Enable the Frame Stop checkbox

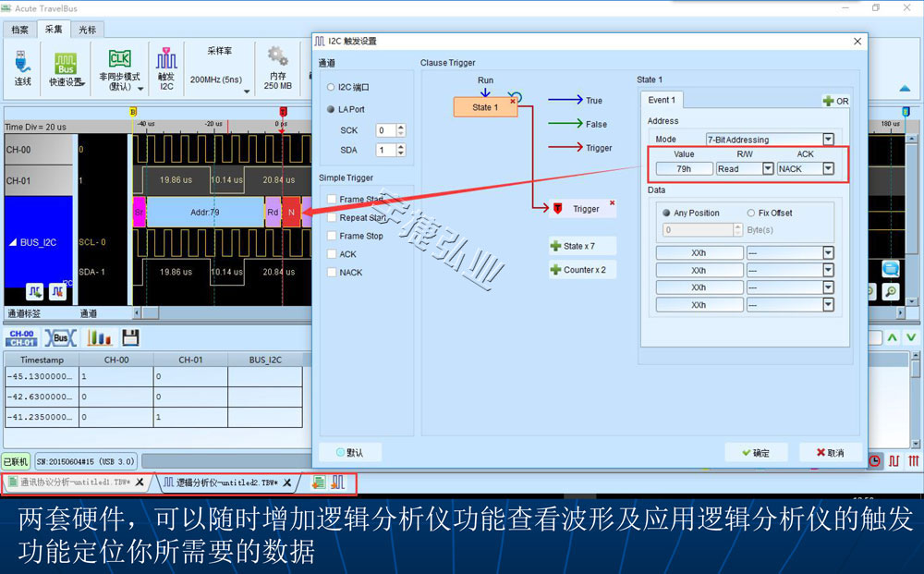(x=333, y=236)
